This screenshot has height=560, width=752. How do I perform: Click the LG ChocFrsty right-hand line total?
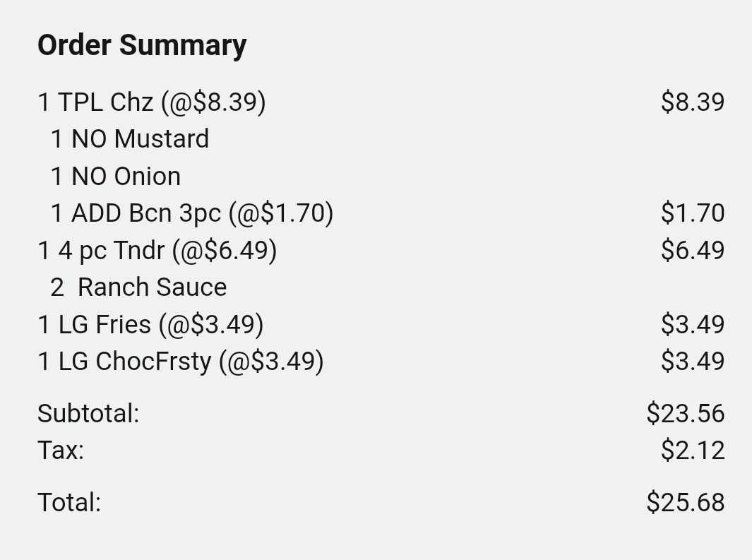point(692,361)
